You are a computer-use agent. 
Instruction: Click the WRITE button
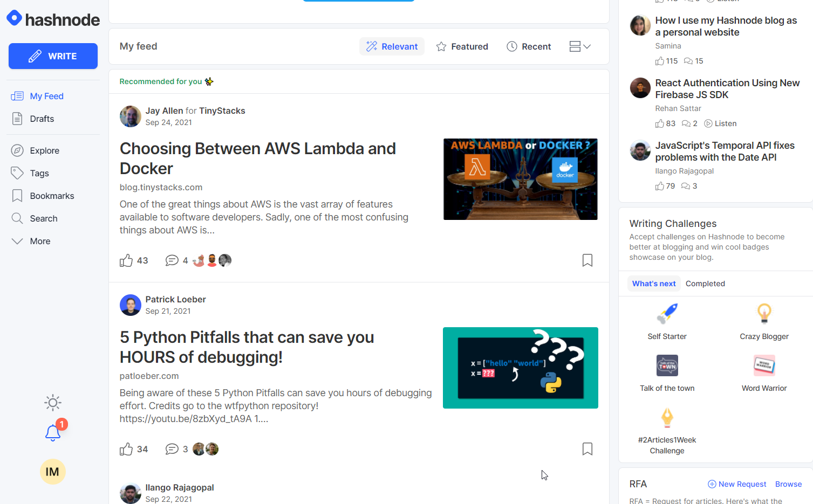53,56
